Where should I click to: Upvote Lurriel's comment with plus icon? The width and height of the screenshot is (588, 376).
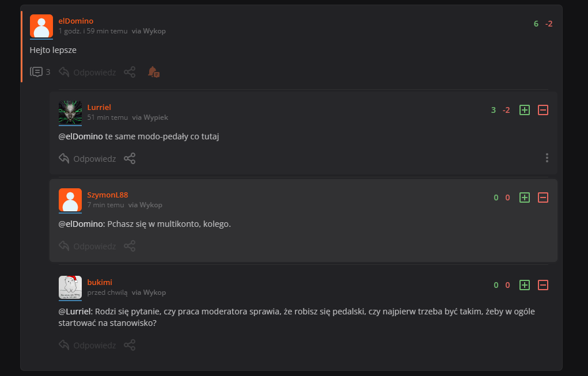click(524, 110)
